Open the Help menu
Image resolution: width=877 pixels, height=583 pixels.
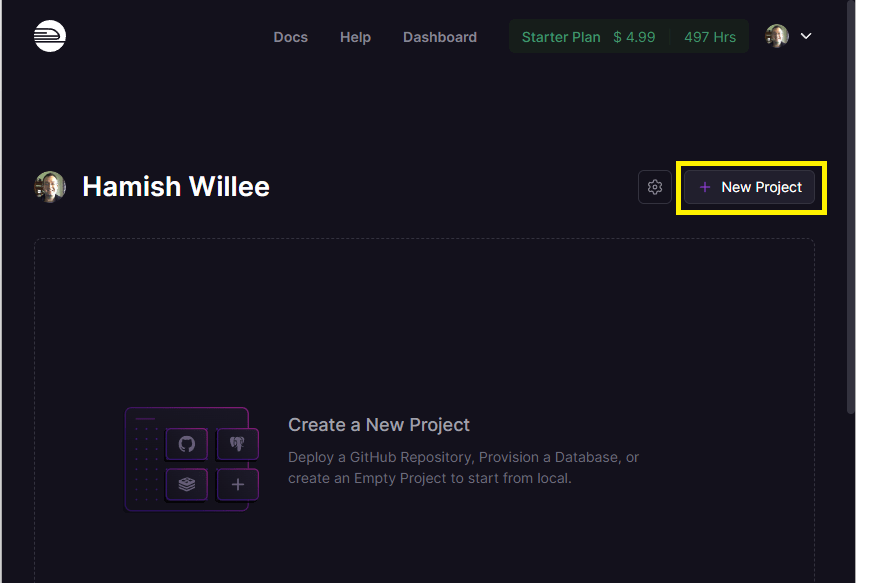(x=355, y=37)
